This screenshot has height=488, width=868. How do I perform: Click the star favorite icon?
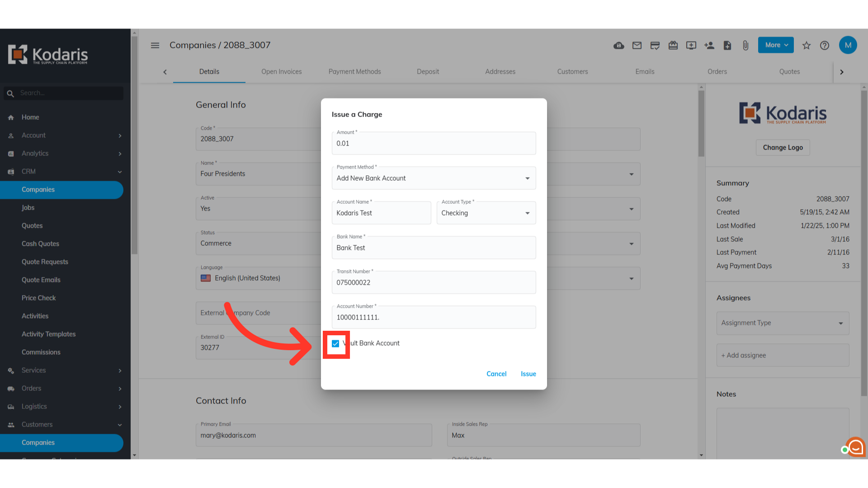click(x=807, y=45)
